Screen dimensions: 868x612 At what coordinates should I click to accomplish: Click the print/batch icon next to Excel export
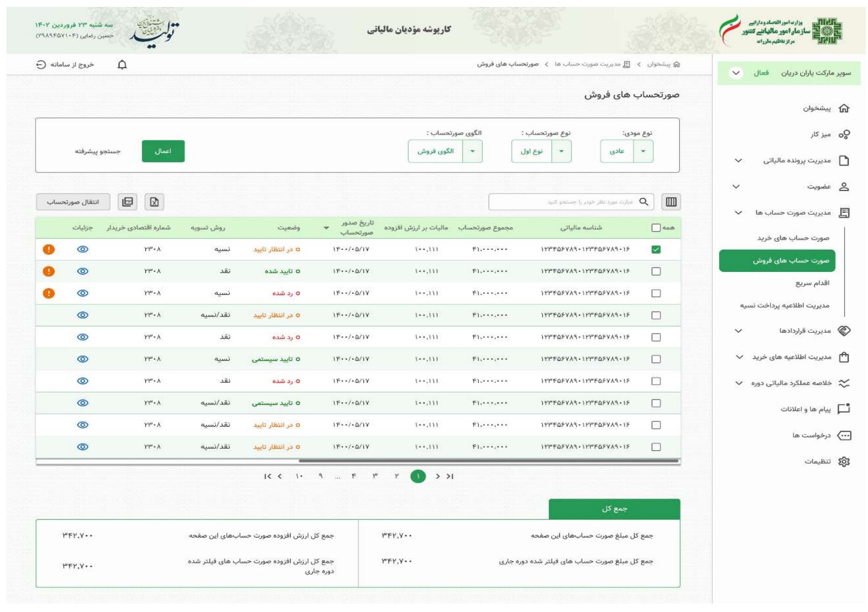pos(127,202)
